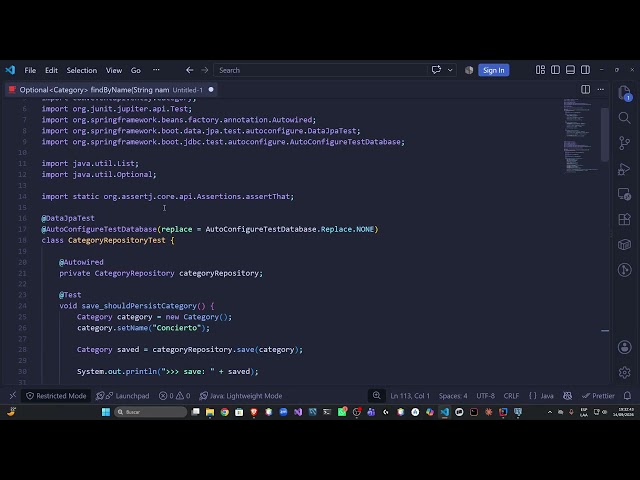Screen dimensions: 640x480
Task: Open Run and Debug view
Action: click(x=624, y=169)
